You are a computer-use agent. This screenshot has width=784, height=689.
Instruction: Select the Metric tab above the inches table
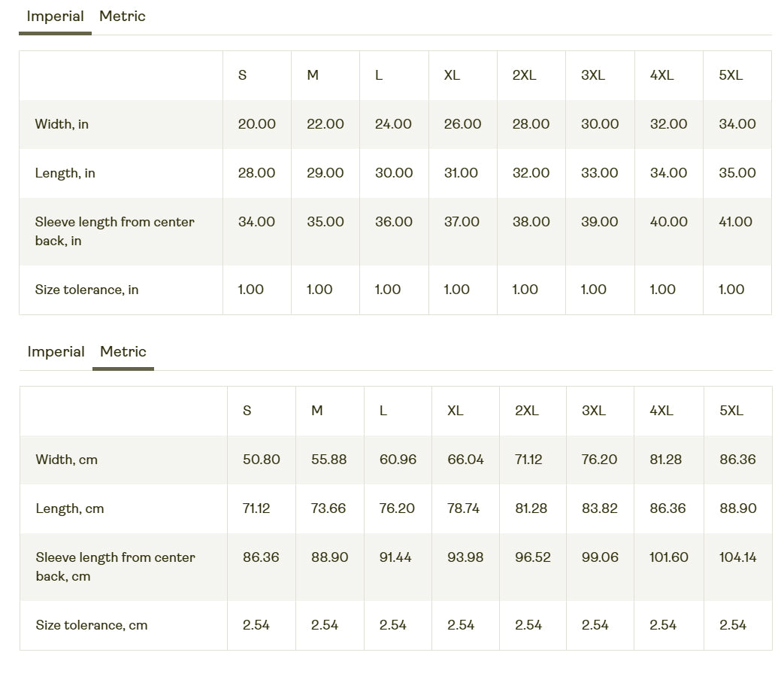(123, 17)
